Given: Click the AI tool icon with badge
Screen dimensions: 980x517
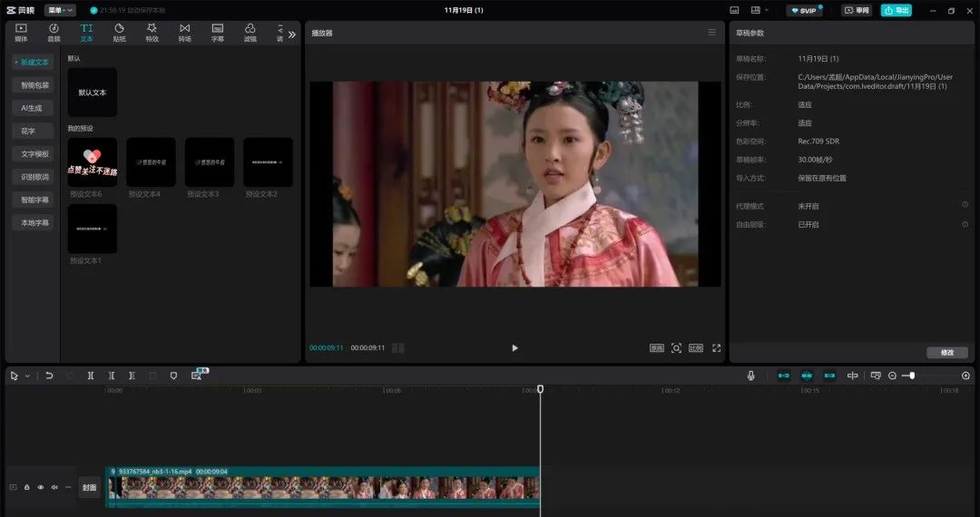Looking at the screenshot, I should [x=198, y=374].
